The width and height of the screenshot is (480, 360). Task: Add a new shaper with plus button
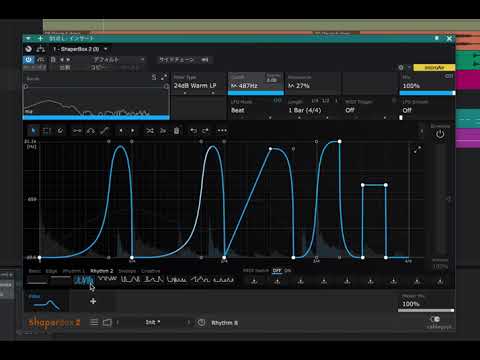pyautogui.click(x=93, y=301)
